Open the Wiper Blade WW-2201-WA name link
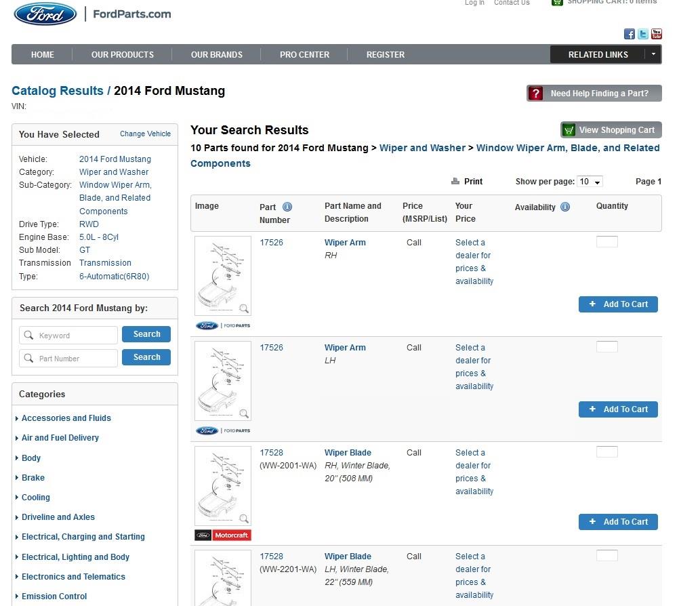Viewport: 700px width, 606px height. coord(348,557)
